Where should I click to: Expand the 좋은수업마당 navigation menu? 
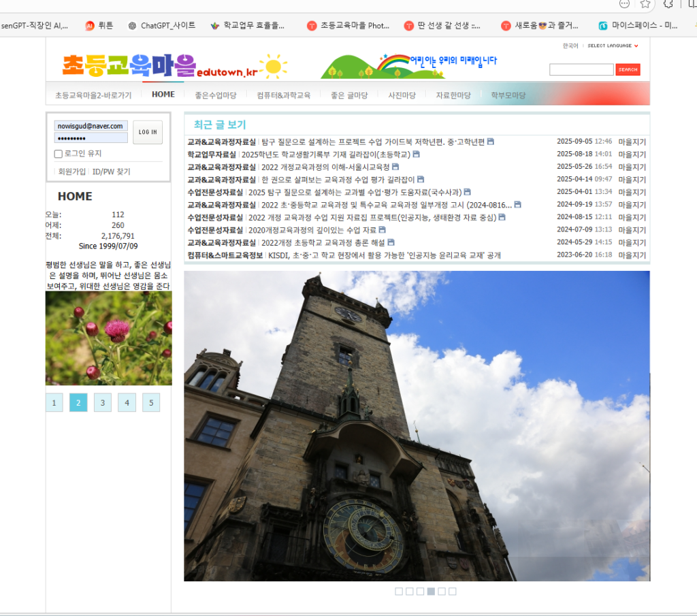(216, 95)
